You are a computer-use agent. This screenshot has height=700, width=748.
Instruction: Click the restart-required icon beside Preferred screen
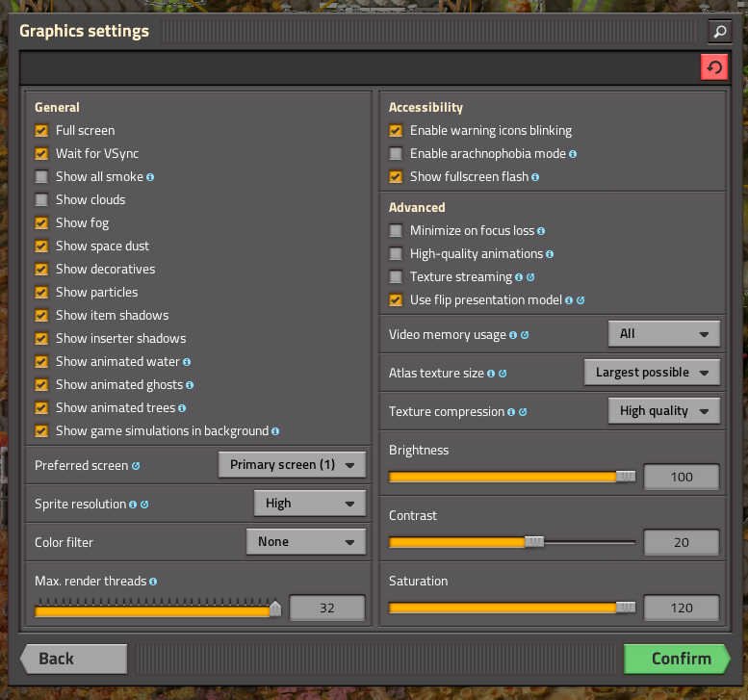136,466
